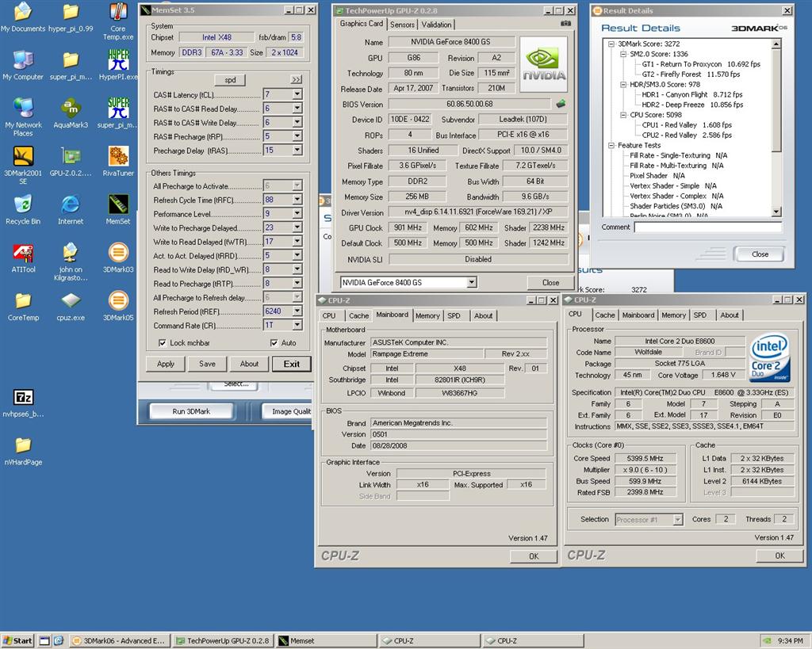The image size is (812, 649).
Task: Click the GPU-Z BIOS save chip icon
Action: click(x=561, y=104)
